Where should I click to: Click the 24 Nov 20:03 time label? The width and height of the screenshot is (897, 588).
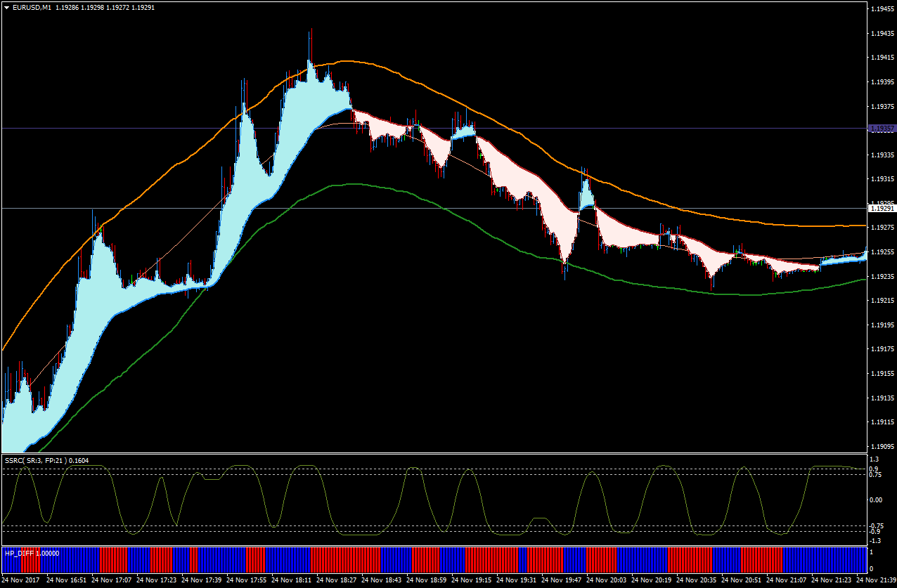[606, 581]
